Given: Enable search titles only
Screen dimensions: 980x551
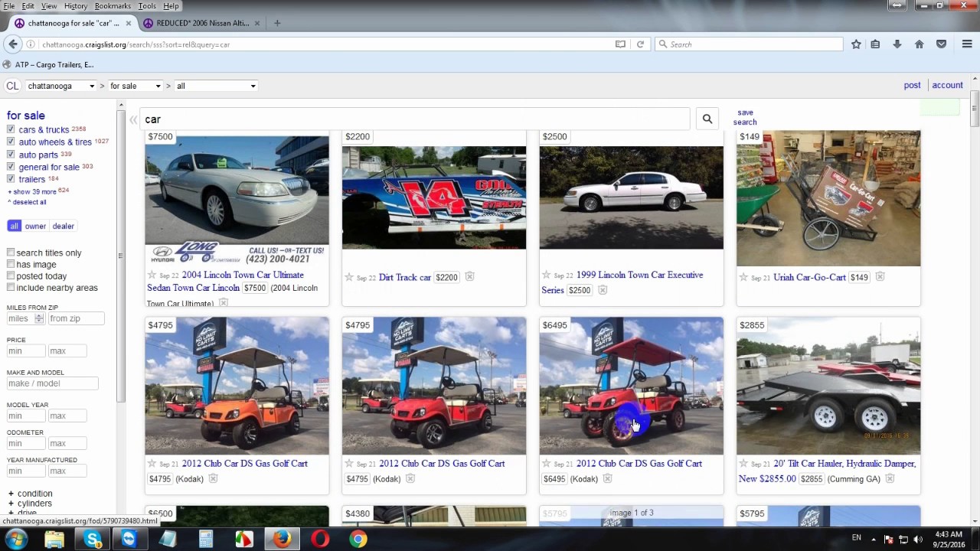Looking at the screenshot, I should (x=11, y=253).
